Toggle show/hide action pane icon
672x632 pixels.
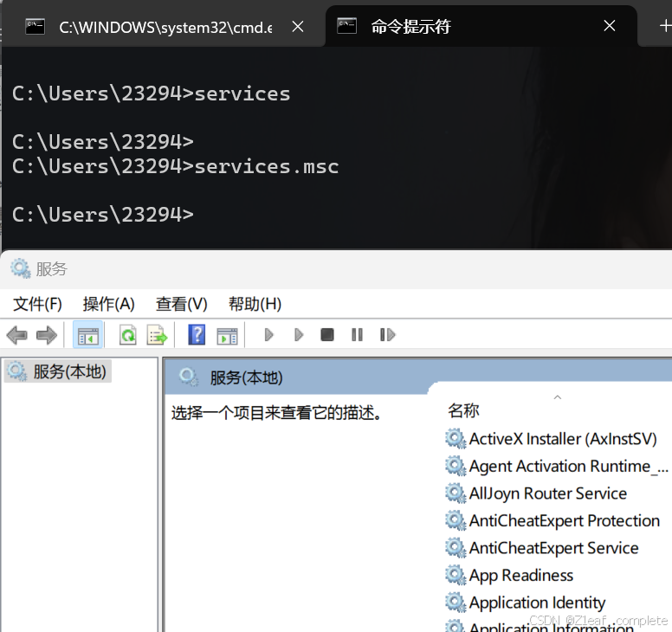click(227, 336)
